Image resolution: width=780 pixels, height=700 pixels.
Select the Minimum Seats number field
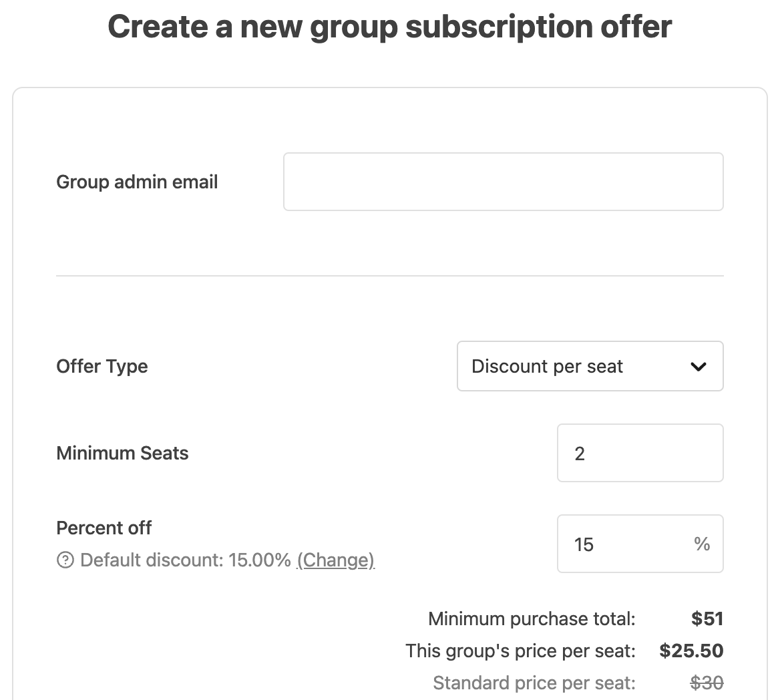pos(640,453)
